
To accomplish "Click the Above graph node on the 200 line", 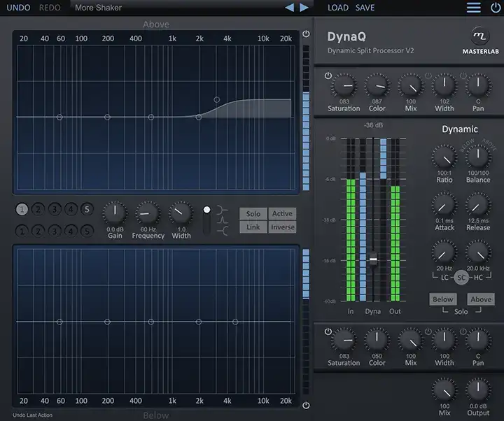I will tap(107, 117).
